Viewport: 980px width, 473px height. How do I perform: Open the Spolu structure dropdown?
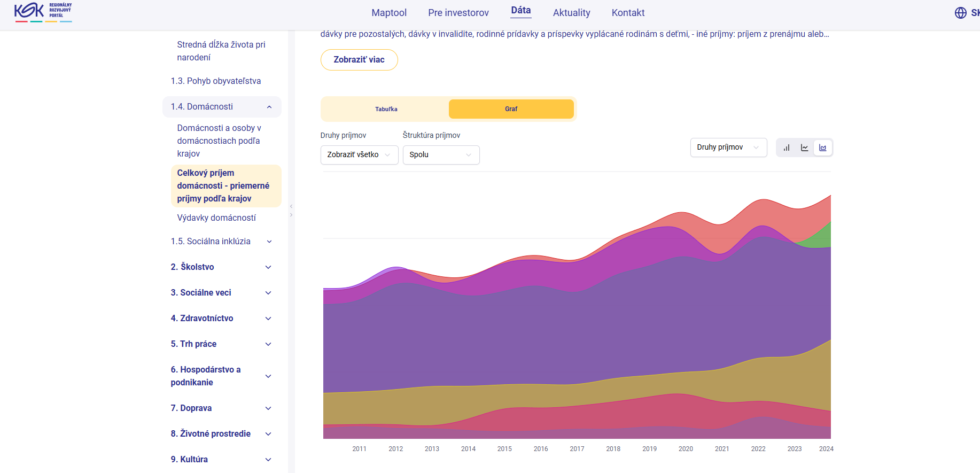[x=441, y=155]
